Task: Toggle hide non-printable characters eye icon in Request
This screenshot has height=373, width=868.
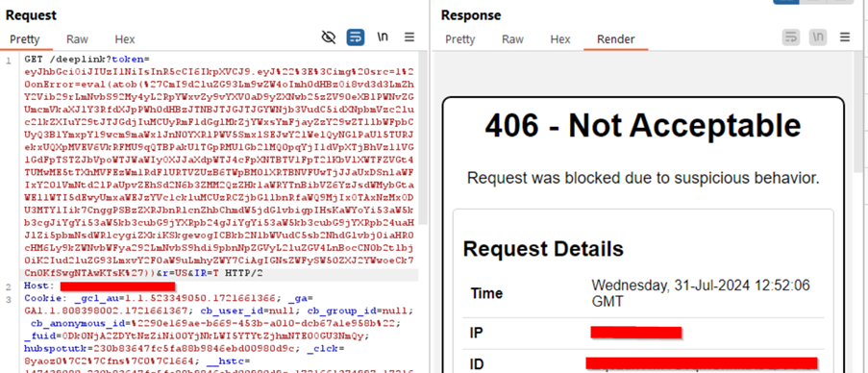Action: point(329,37)
